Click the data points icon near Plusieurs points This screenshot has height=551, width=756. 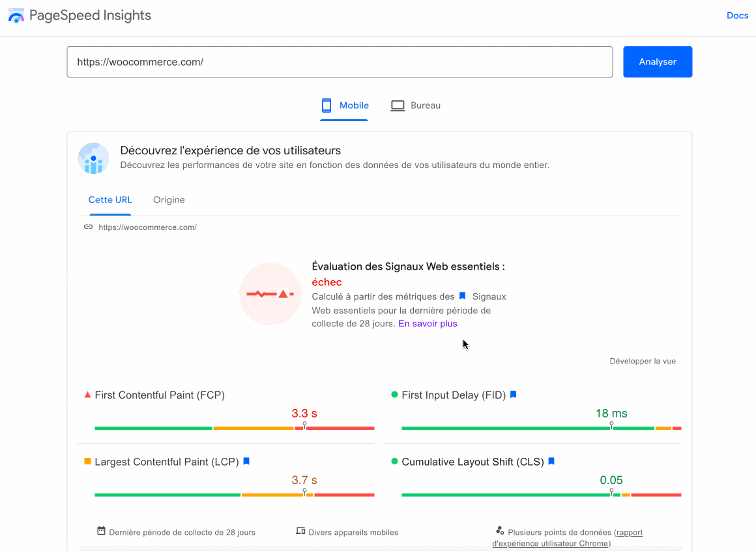coord(500,531)
